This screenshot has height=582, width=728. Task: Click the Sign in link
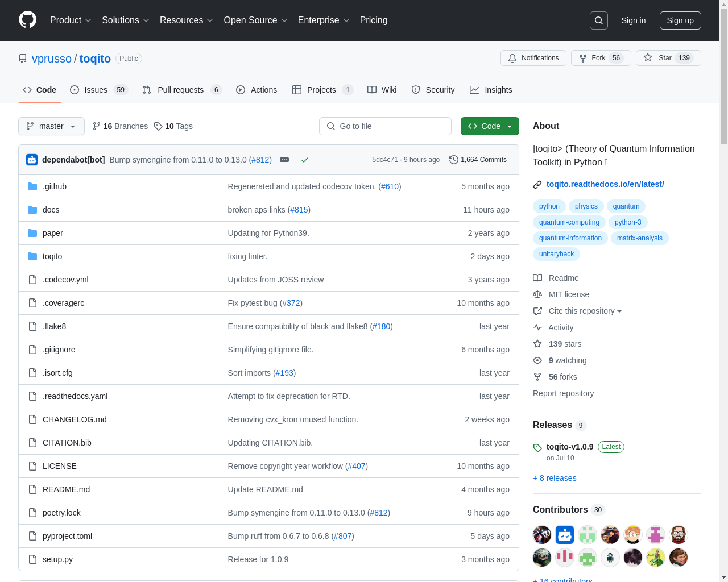click(634, 20)
